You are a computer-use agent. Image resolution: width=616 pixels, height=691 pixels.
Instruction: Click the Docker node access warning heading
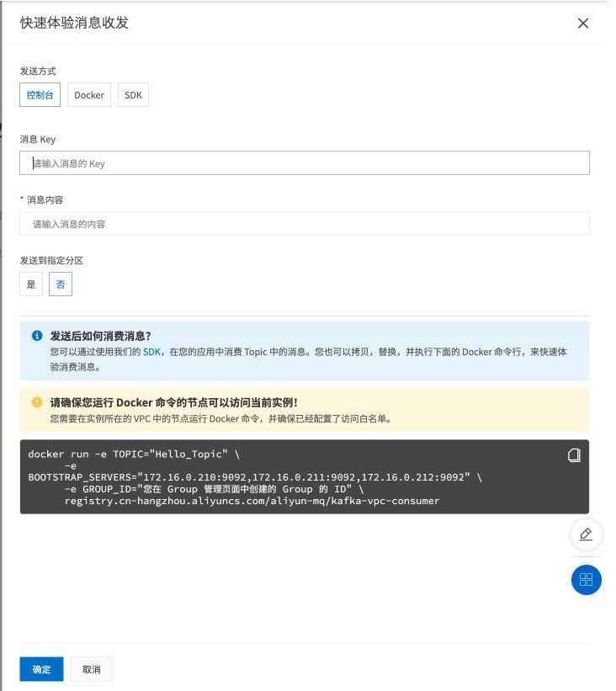173,402
